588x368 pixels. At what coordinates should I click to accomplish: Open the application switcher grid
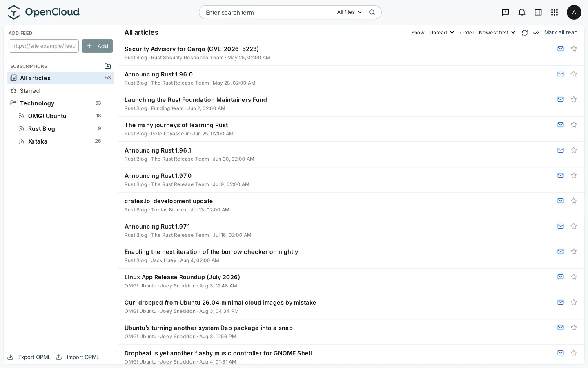pos(555,12)
